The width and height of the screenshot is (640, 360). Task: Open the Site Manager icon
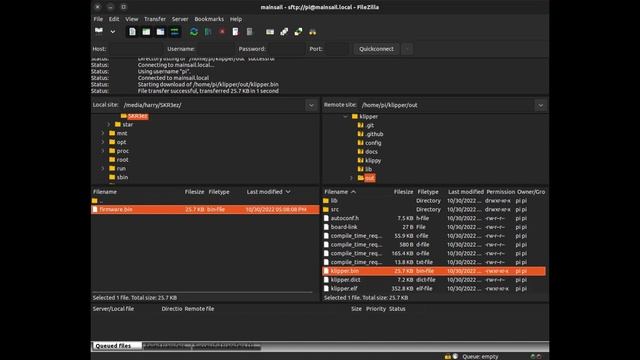(99, 31)
